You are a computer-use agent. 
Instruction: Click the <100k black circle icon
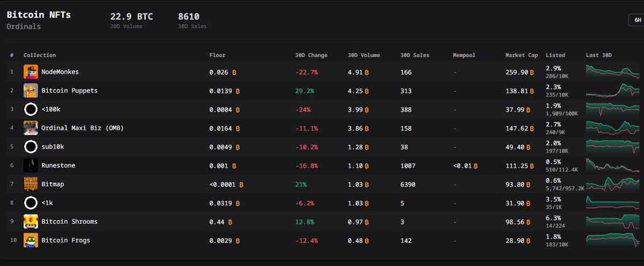[31, 109]
